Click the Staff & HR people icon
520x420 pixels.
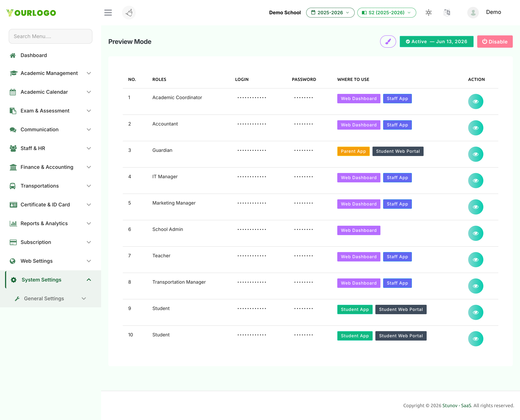click(x=13, y=148)
